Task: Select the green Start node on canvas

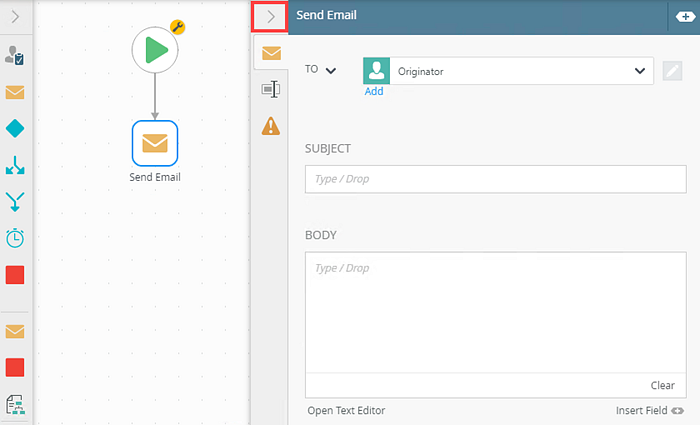Action: pyautogui.click(x=155, y=50)
